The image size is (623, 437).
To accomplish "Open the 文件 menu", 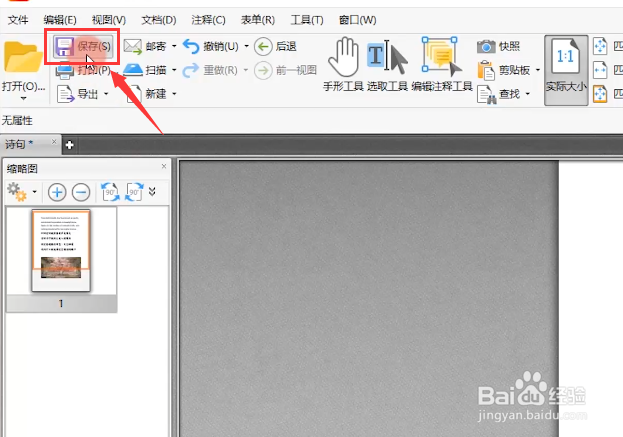I will 18,19.
